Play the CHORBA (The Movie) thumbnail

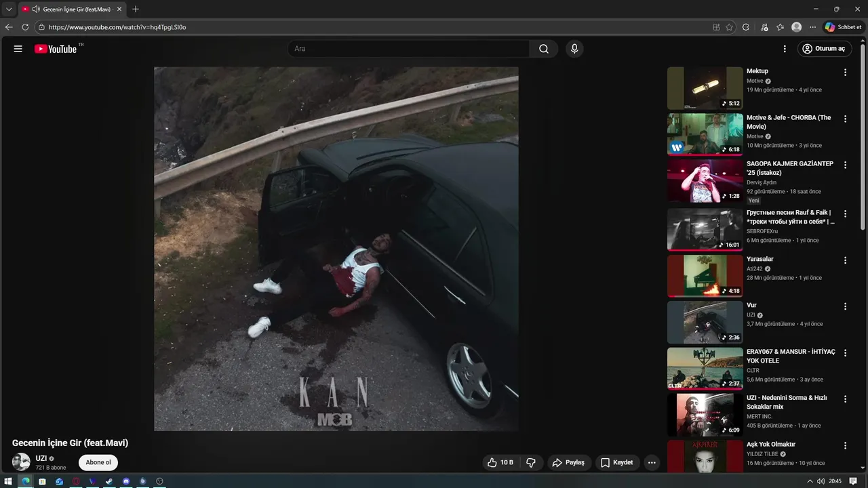705,134
